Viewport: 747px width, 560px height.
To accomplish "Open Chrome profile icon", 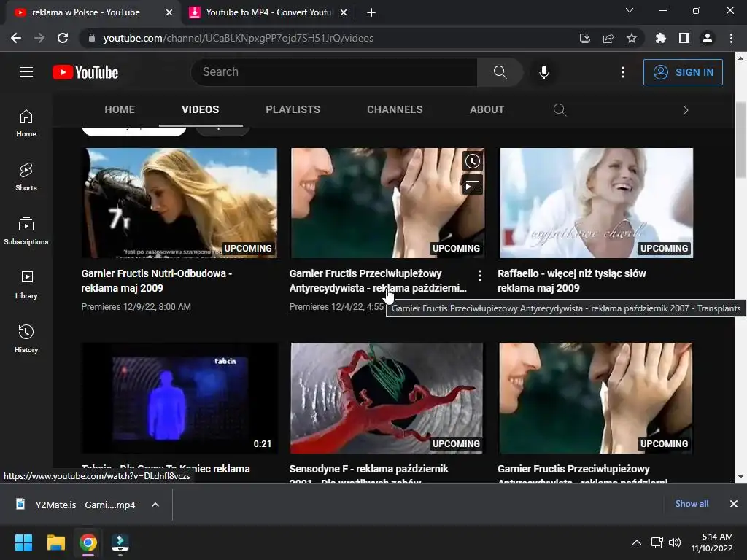I will coord(708,38).
